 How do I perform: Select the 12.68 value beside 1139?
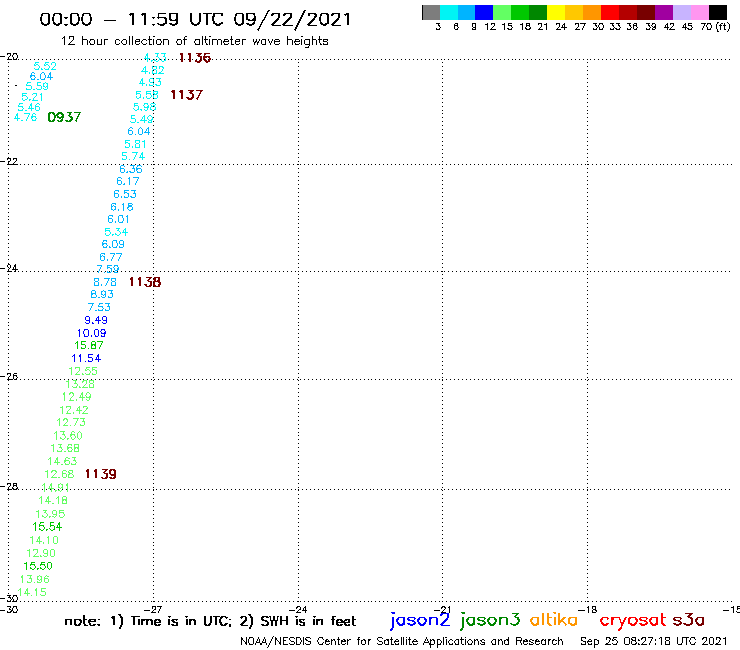(x=59, y=474)
